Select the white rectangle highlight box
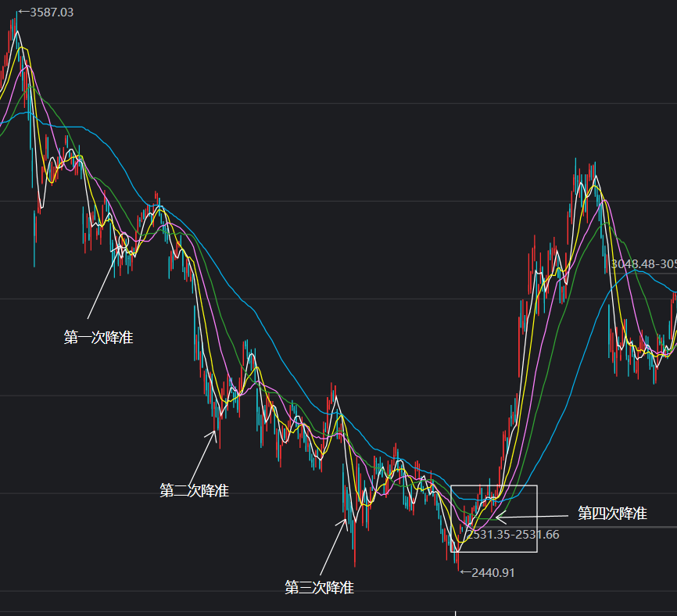Image resolution: width=677 pixels, height=616 pixels. pos(494,486)
